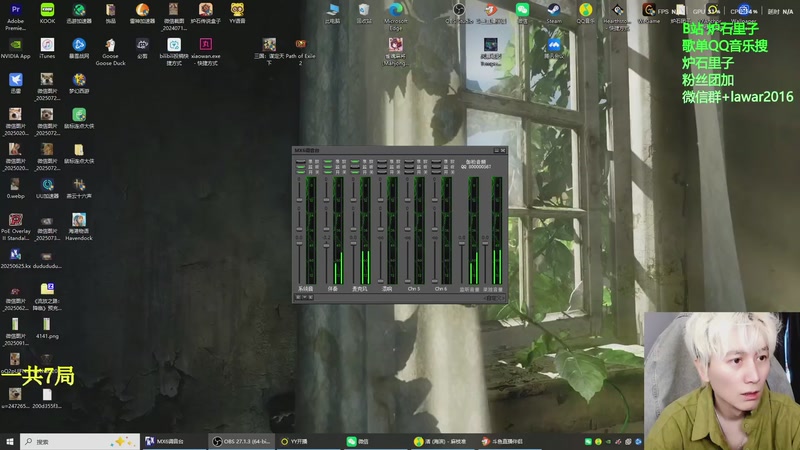
Task: Select the Havendock desktop icon
Action: coord(79,220)
